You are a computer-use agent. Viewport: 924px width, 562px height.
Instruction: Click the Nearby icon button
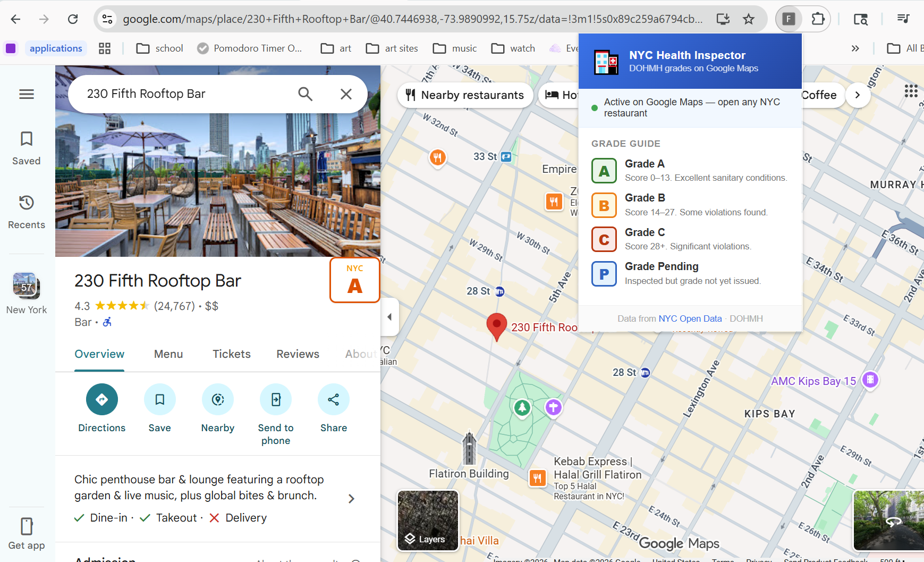click(x=218, y=399)
